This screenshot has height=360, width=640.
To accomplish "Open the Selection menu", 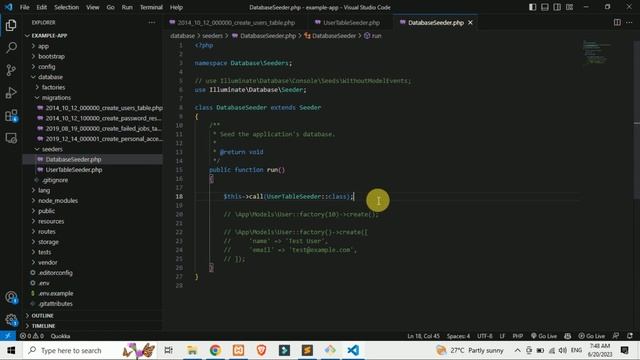I will point(67,7).
